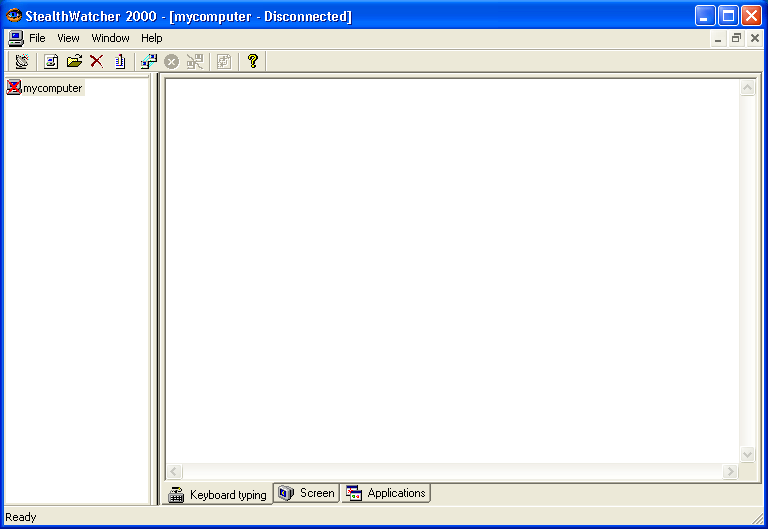Click the red X delete toolbar icon
The height and width of the screenshot is (529, 768).
97,62
